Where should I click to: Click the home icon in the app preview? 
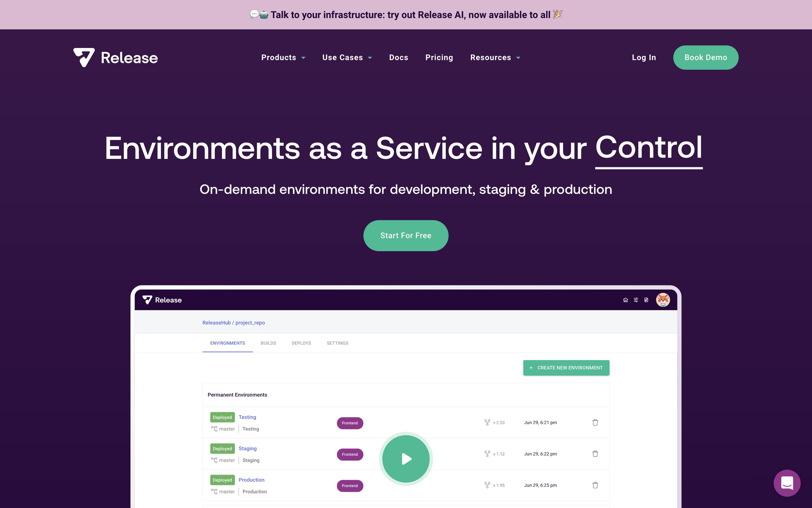tap(625, 300)
